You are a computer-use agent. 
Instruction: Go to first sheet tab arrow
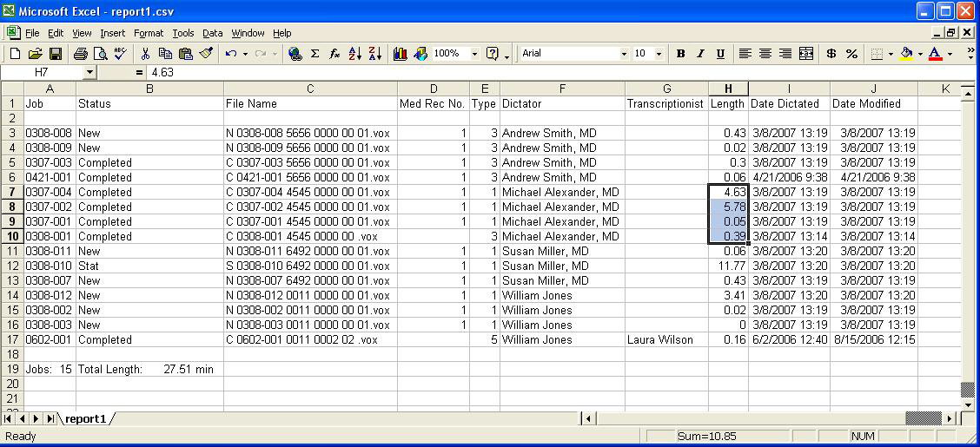[9, 419]
